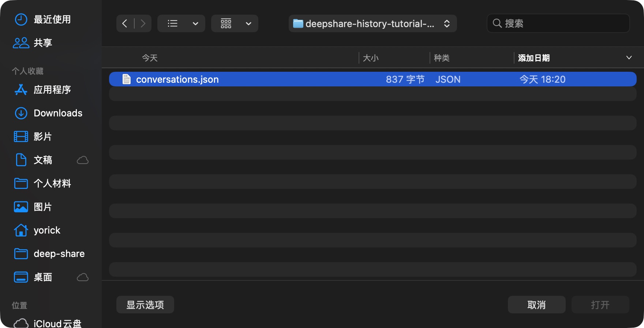644x328 pixels.
Task: Click the list view icon
Action: [172, 23]
